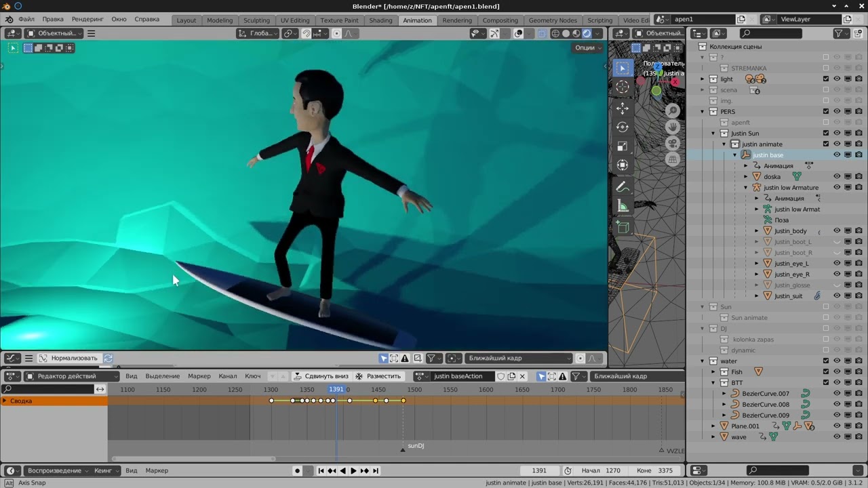Click the zoom magnifier viewport gizmo

[673, 110]
